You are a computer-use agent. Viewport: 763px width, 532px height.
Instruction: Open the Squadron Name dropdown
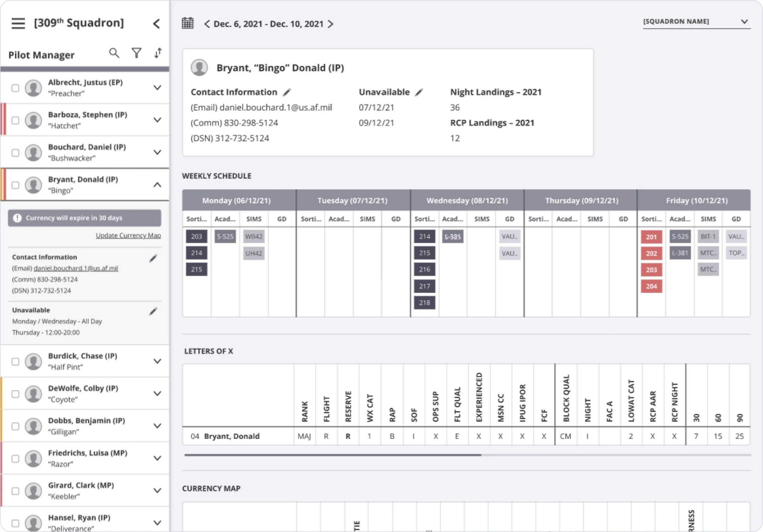[x=696, y=22]
